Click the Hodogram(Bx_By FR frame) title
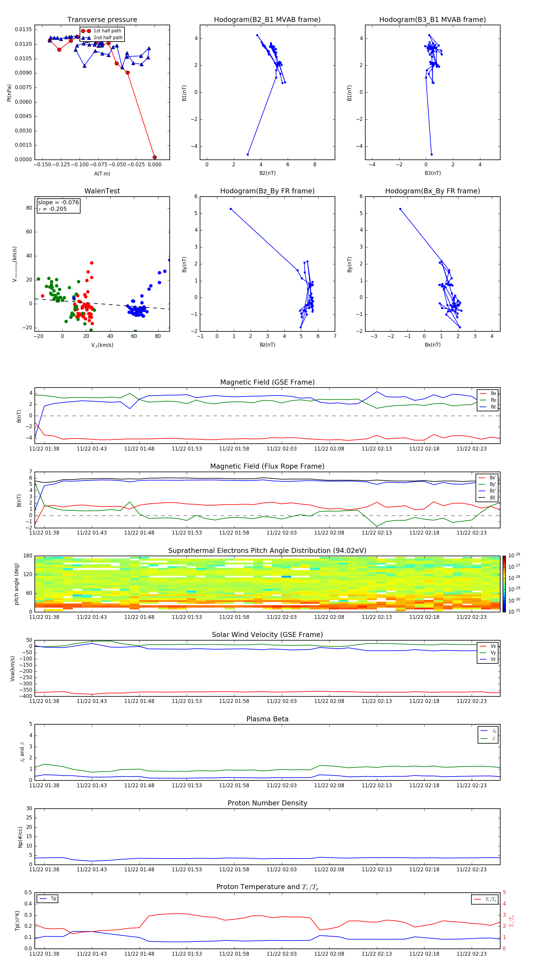The width and height of the screenshot is (535, 980). point(432,191)
